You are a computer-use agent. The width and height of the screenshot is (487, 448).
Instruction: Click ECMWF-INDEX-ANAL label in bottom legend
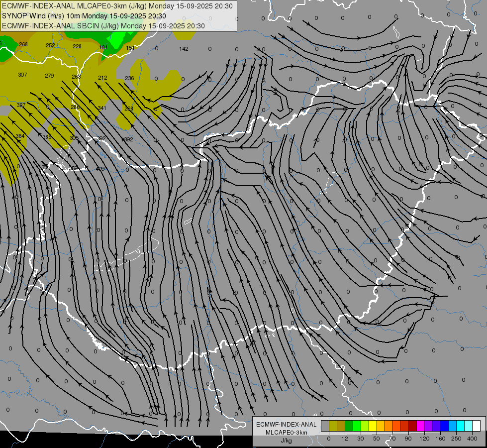click(287, 425)
